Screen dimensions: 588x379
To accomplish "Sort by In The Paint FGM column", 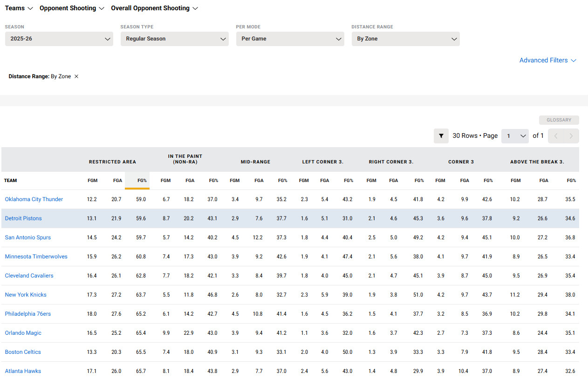I will 165,181.
